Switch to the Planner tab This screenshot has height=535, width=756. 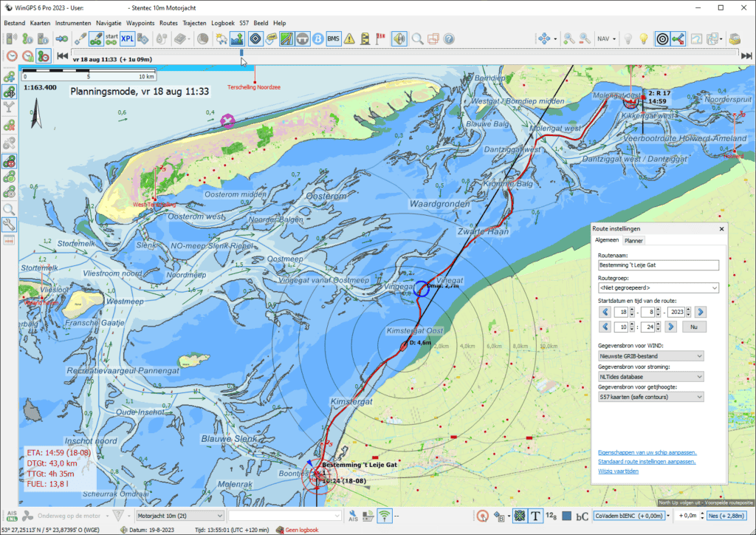click(x=633, y=241)
